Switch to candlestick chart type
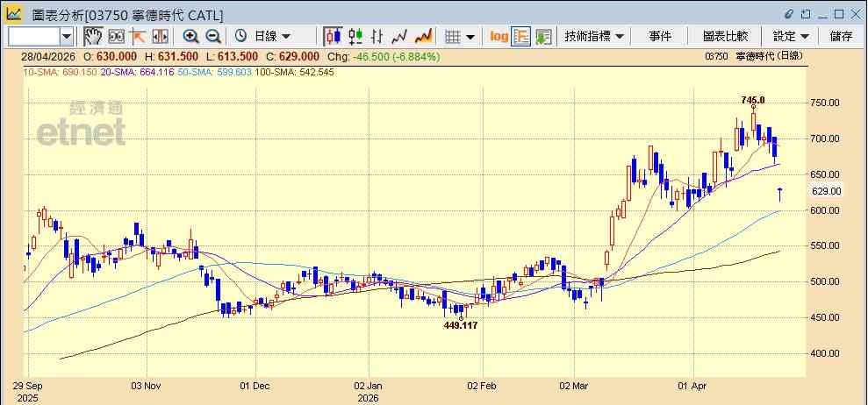This screenshot has width=868, height=405. 334,37
